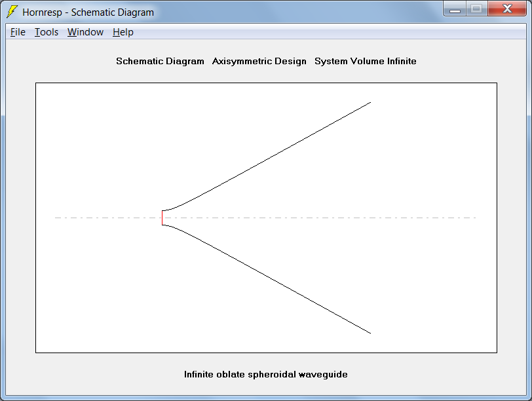Open the Window menu
The height and width of the screenshot is (401, 532).
tap(85, 32)
